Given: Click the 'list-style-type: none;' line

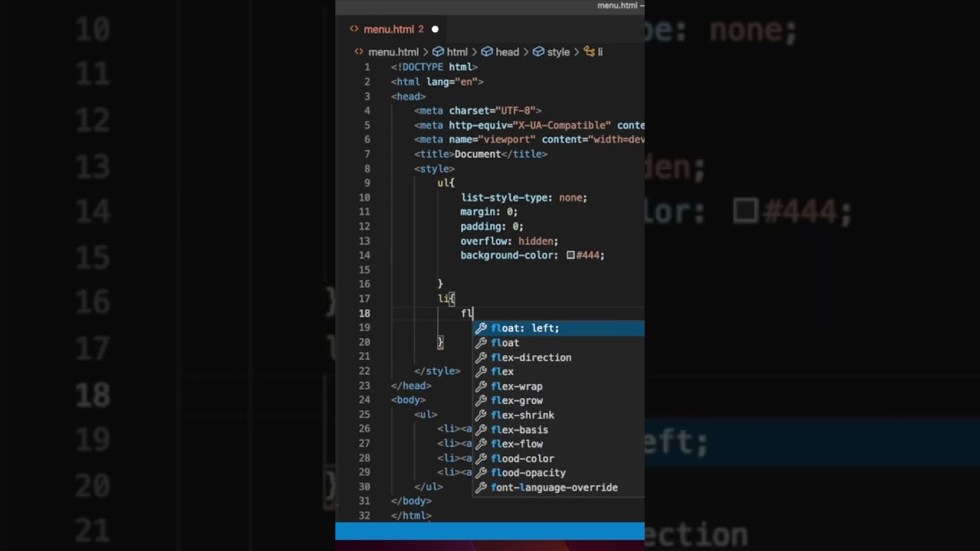Looking at the screenshot, I should click(x=524, y=197).
